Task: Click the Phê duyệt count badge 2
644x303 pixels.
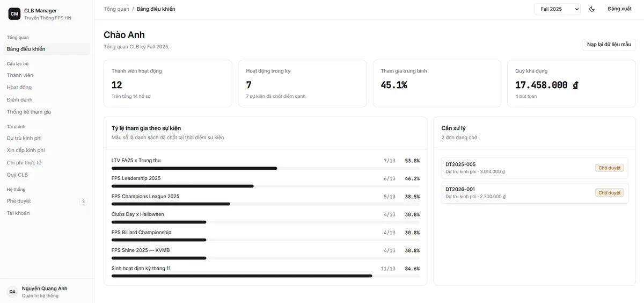Action: point(83,201)
